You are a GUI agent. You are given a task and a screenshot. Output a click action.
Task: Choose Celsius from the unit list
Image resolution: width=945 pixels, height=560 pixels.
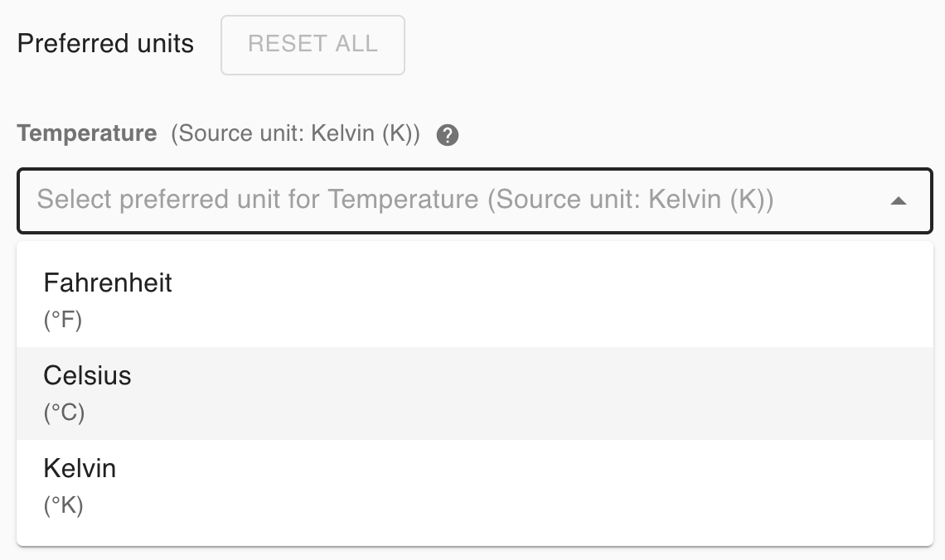click(x=87, y=376)
